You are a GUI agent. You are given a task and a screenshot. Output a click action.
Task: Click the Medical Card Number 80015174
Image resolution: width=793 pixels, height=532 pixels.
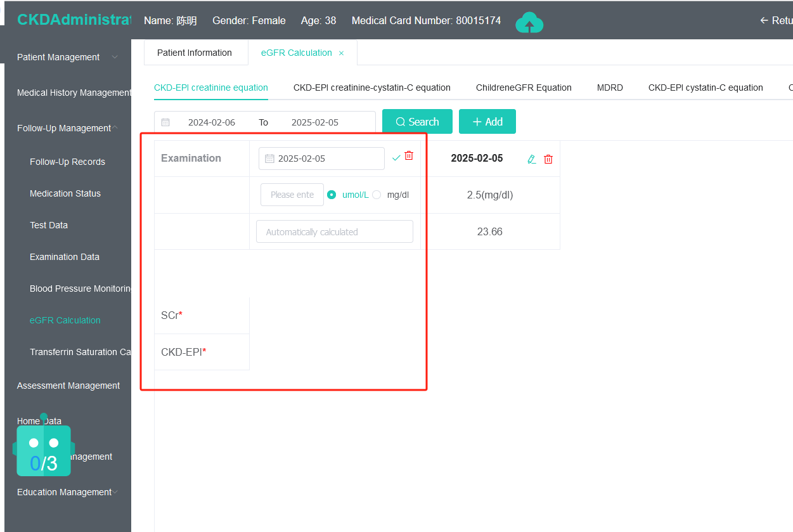pos(427,20)
